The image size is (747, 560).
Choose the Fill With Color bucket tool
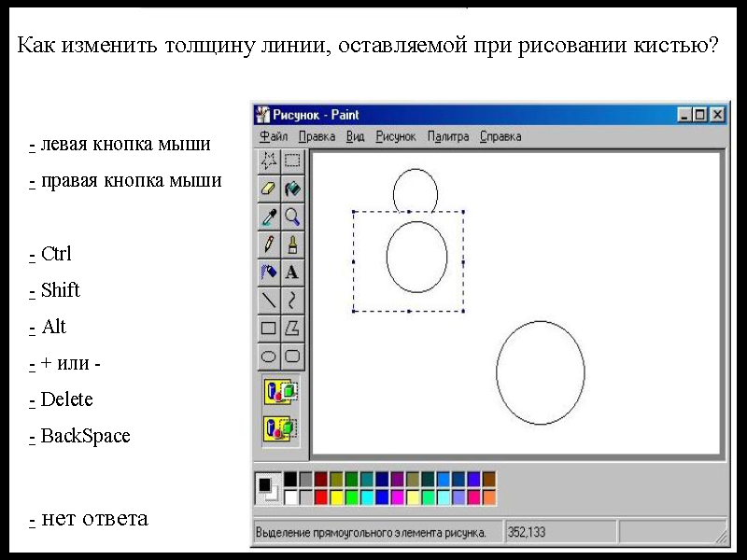click(x=292, y=189)
